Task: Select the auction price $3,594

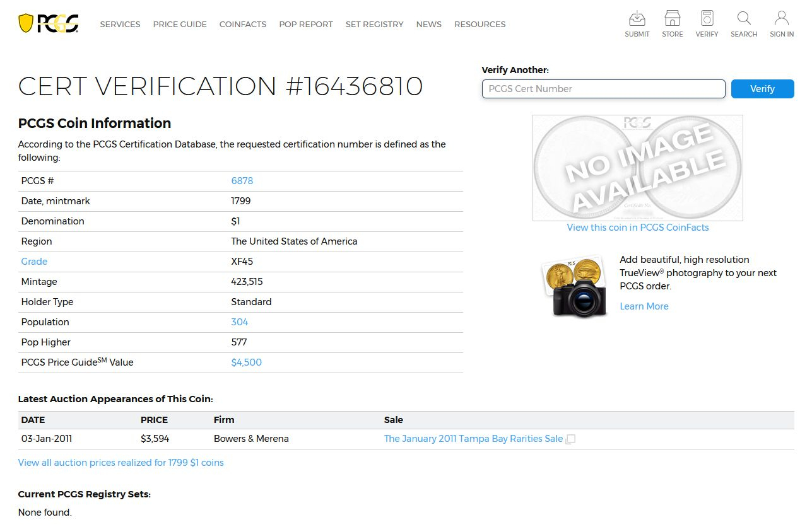Action: tap(155, 439)
